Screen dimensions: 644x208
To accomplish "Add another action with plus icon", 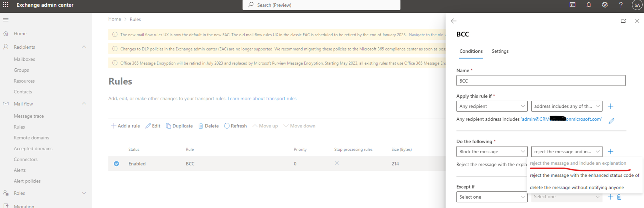I will [610, 151].
